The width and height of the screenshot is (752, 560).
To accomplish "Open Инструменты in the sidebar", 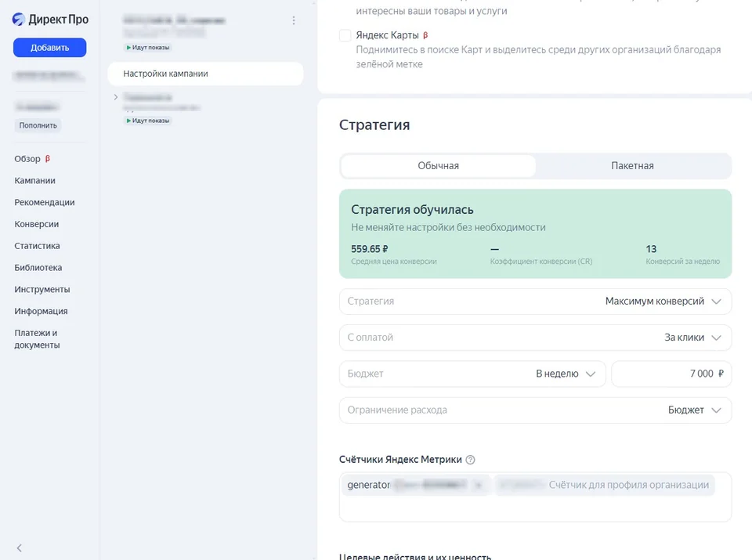I will coord(42,290).
